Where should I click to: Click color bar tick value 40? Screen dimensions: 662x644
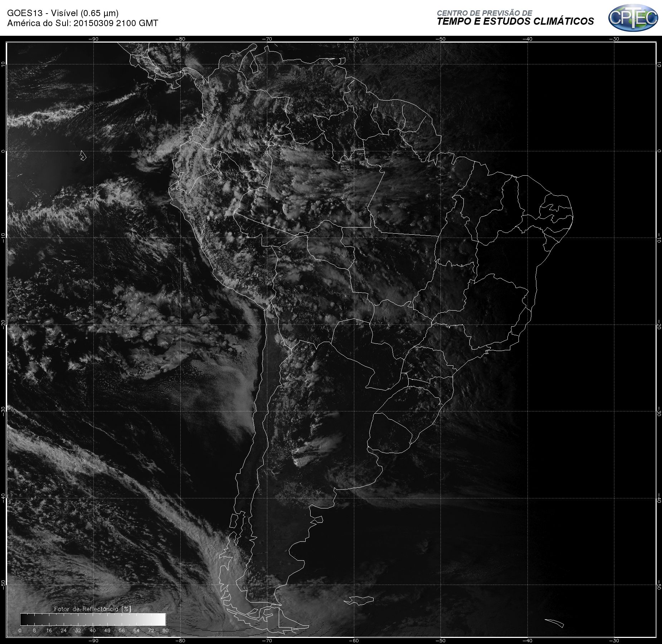93,630
